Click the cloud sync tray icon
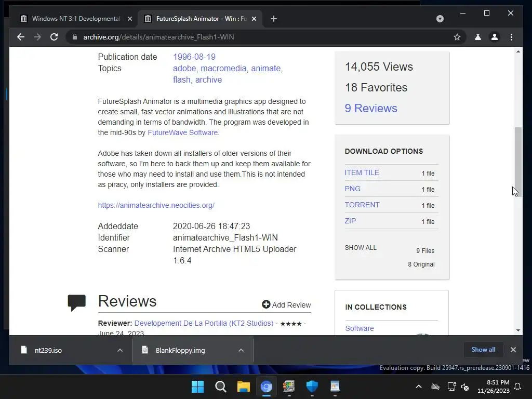The image size is (532, 399). point(435,387)
